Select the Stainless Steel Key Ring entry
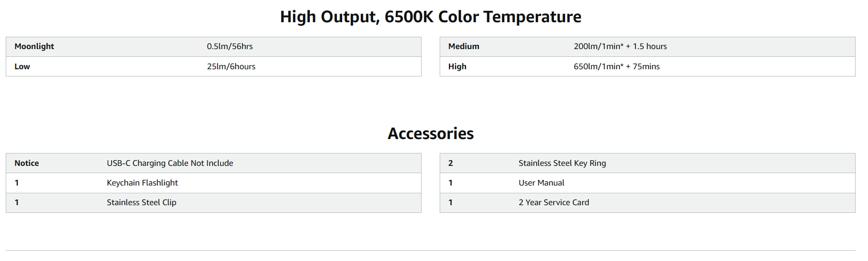Viewport: 868px width, 261px height. coord(562,163)
